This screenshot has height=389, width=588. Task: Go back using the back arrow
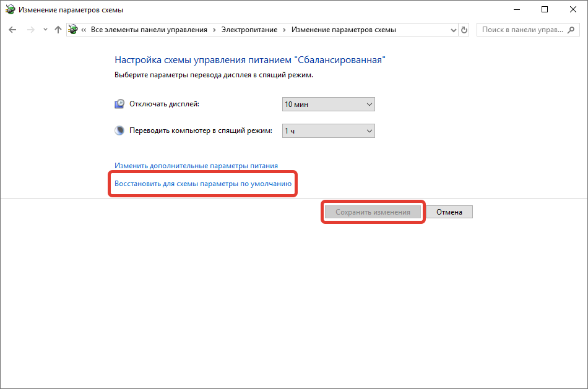tap(12, 30)
